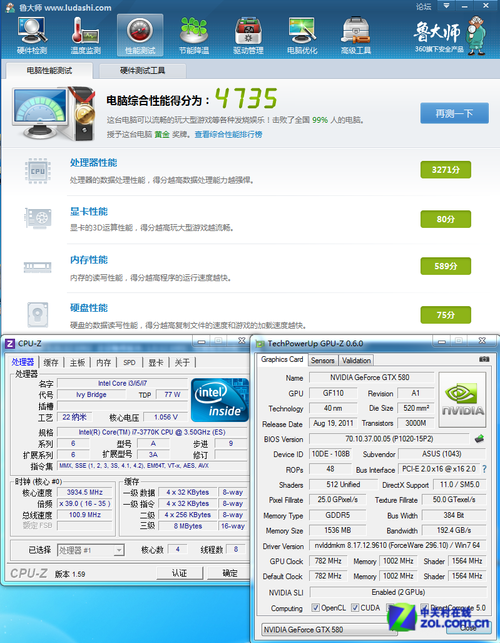The image size is (500, 643).
Task: Open the Ludashi title bar dropdown menu arrow
Action: pyautogui.click(x=446, y=6)
